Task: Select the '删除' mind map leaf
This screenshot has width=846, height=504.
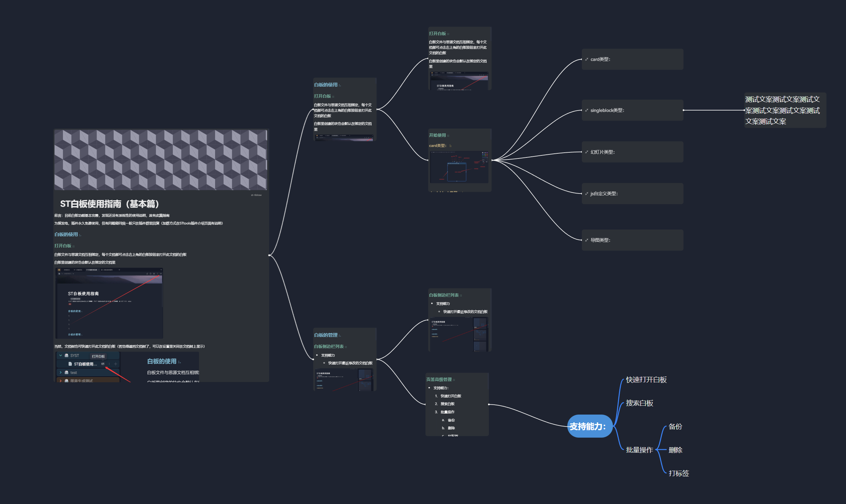Action: tap(675, 450)
